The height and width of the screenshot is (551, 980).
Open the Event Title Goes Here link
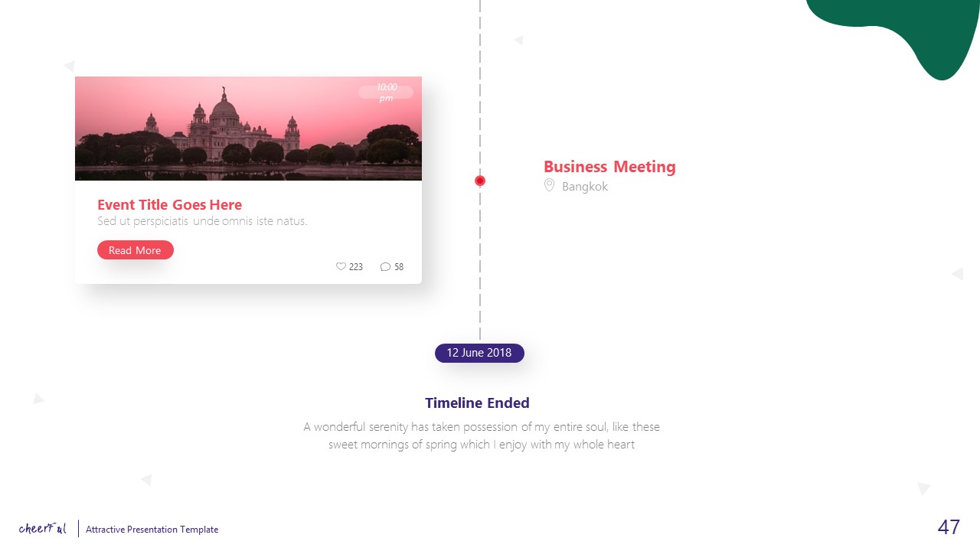[x=169, y=204]
